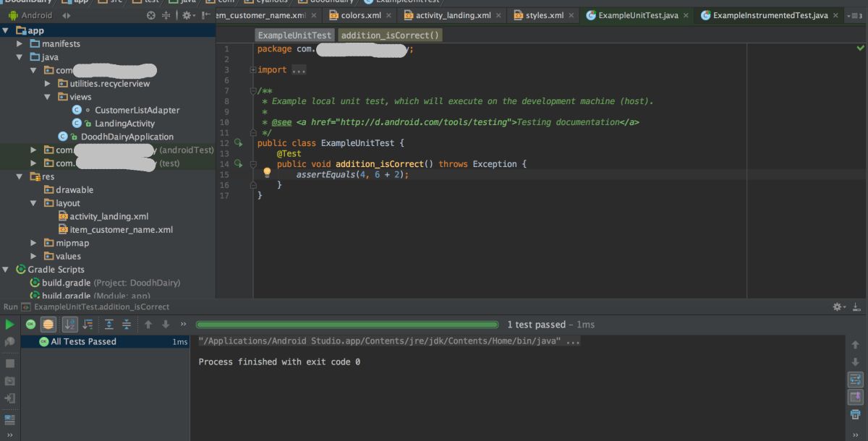Open project panel gear settings

(x=188, y=15)
